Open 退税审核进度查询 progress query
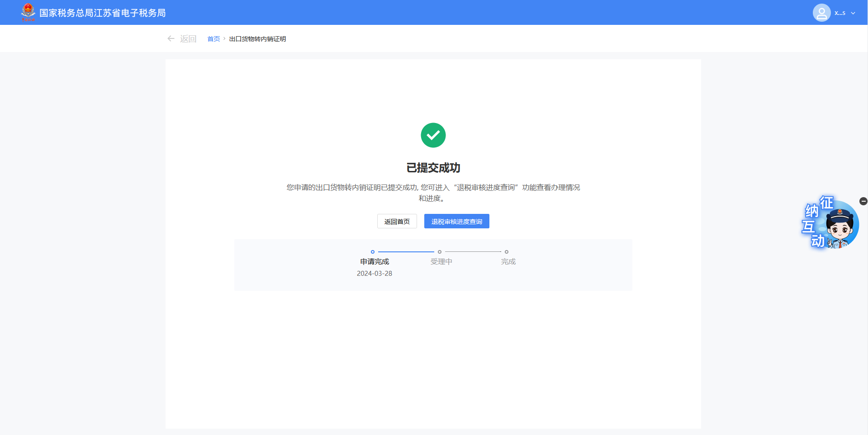Screen dimensions: 868x435 tap(456, 222)
